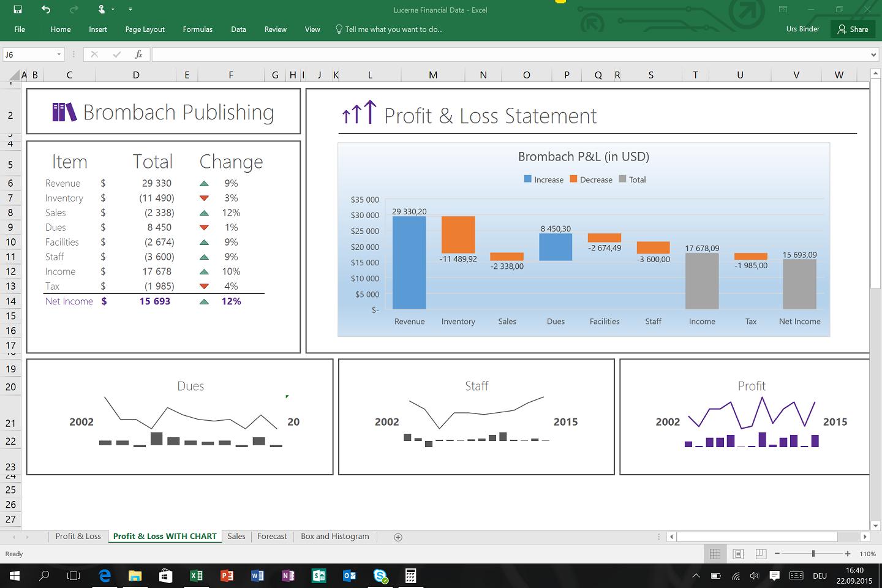Click the Tell me what you want to do box

[x=389, y=29]
